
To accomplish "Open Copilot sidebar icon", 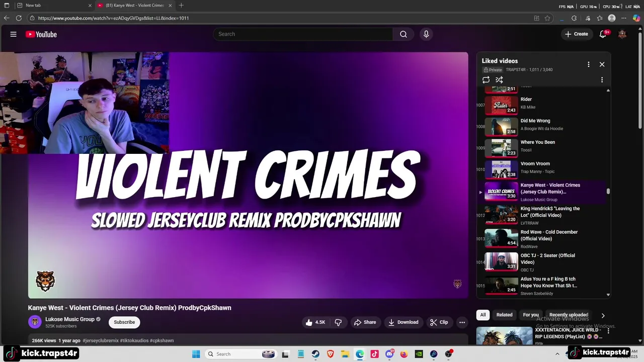I will pyautogui.click(x=636, y=18).
